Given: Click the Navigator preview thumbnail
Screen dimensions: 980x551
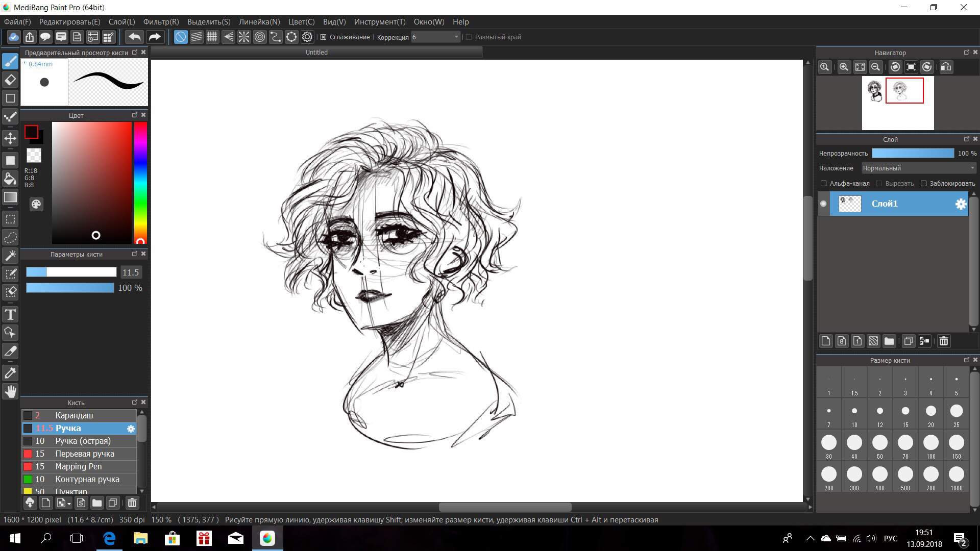Looking at the screenshot, I should tap(898, 103).
